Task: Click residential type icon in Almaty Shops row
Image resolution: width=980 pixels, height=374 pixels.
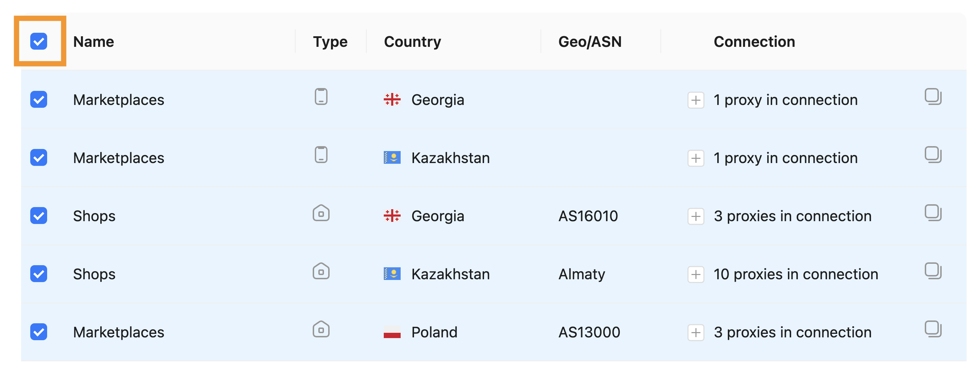Action: (x=321, y=271)
